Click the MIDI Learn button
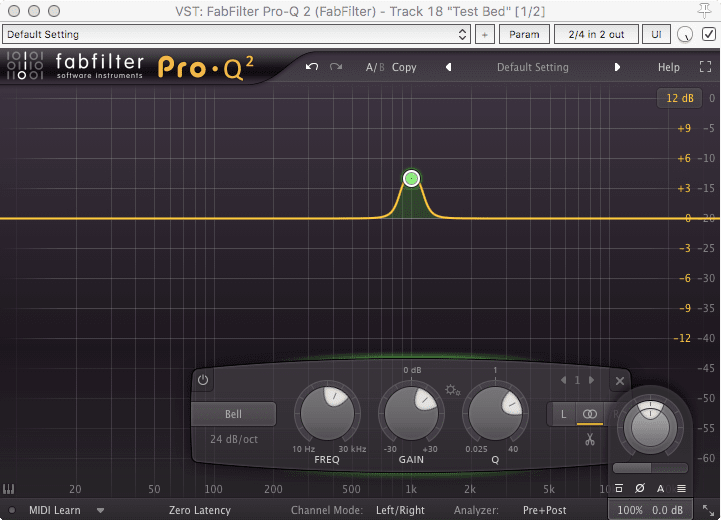Screen dimensions: 721x520 click(55, 510)
